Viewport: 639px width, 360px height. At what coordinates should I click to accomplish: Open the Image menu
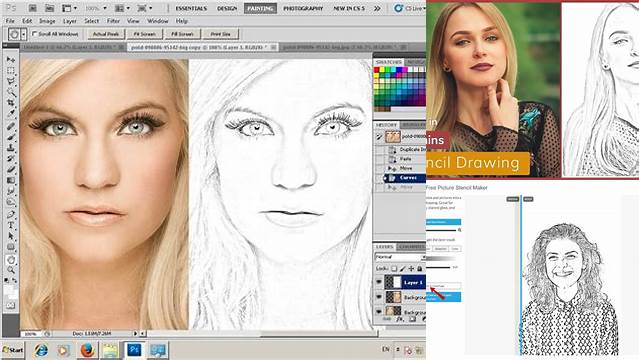point(47,21)
